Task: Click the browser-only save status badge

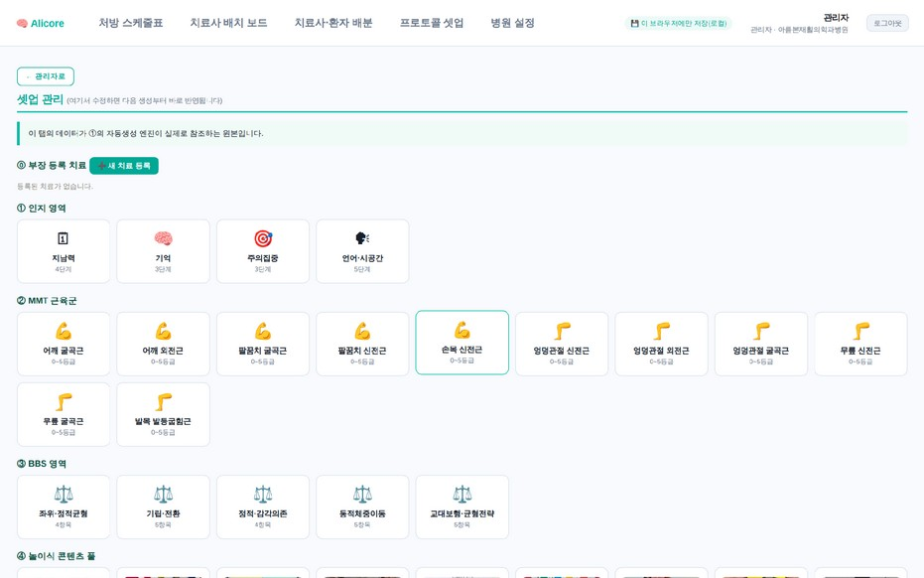Action: click(x=678, y=24)
